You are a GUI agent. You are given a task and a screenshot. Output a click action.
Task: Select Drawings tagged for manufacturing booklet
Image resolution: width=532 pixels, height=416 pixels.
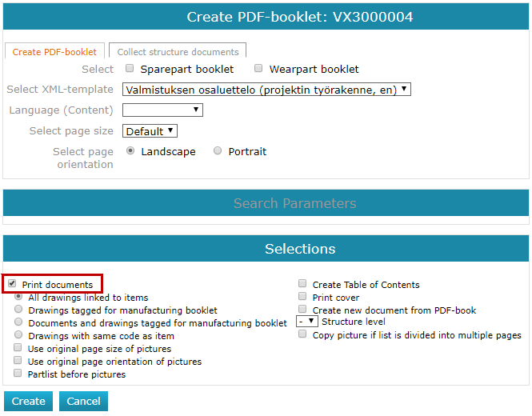[x=18, y=309]
